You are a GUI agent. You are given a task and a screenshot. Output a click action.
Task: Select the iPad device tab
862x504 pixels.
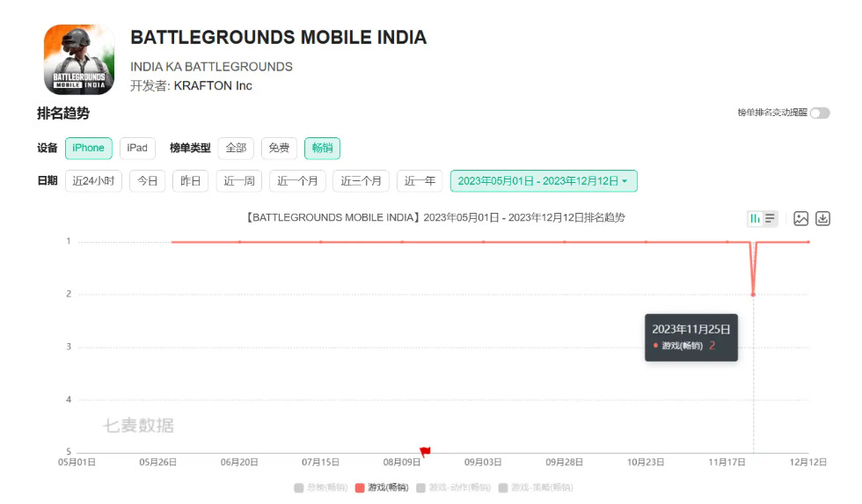click(x=137, y=148)
